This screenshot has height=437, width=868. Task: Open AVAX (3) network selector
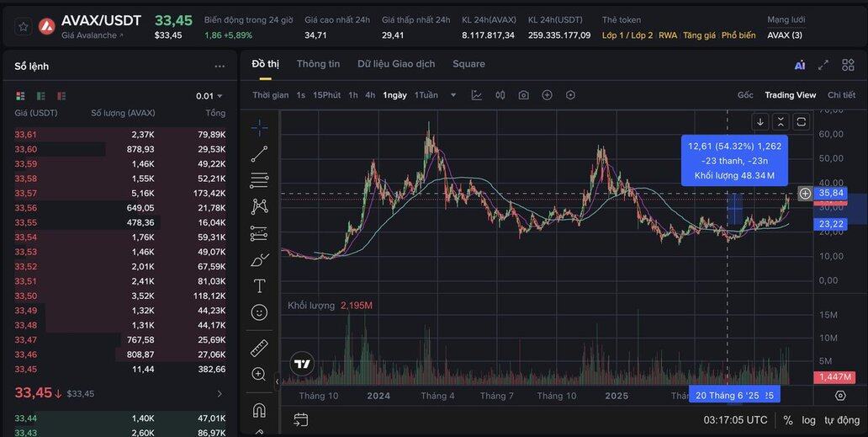tap(785, 35)
